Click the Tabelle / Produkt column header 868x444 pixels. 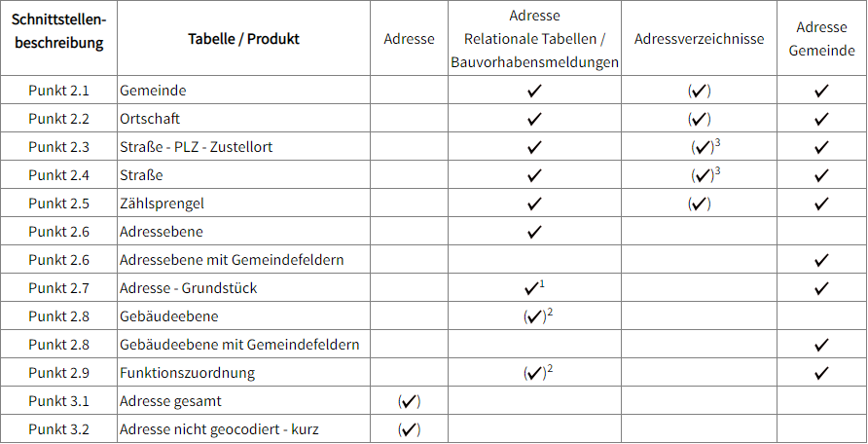[x=243, y=40]
